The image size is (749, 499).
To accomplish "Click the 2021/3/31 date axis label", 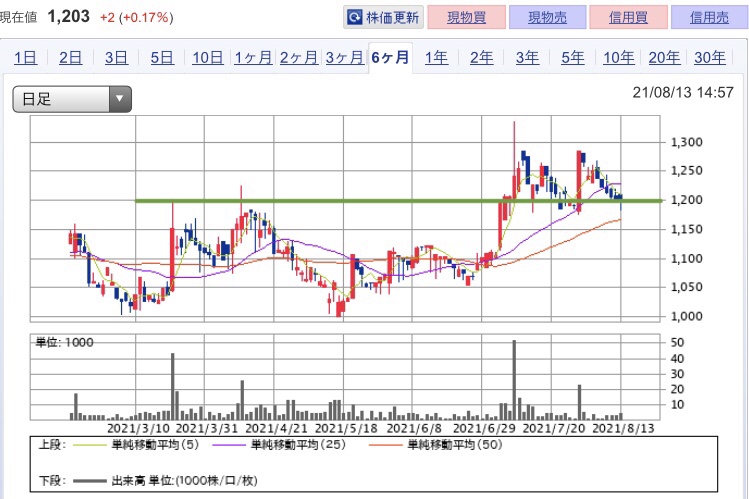I will click(x=207, y=428).
